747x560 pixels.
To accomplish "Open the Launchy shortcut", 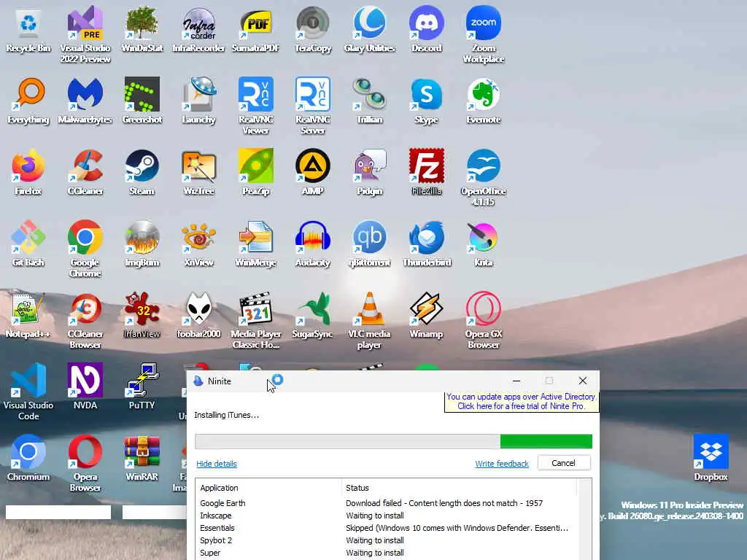I will (x=198, y=101).
